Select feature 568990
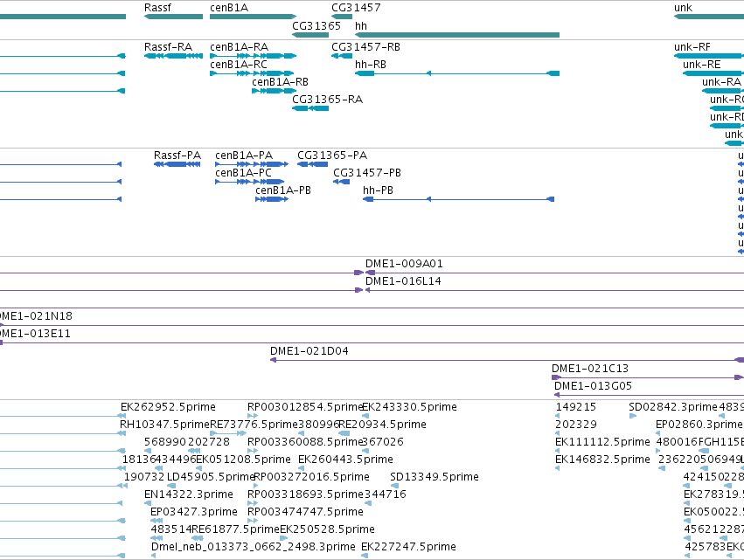744x560 pixels. pyautogui.click(x=164, y=442)
